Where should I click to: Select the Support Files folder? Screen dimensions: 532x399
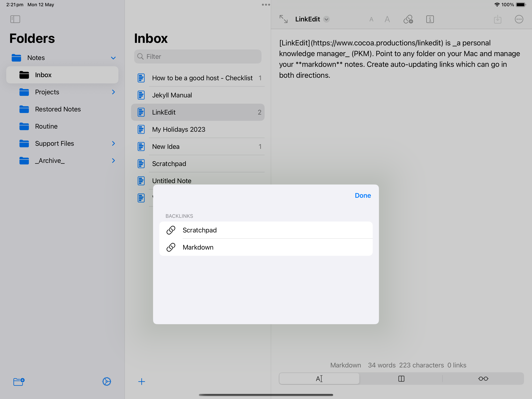tap(62, 143)
